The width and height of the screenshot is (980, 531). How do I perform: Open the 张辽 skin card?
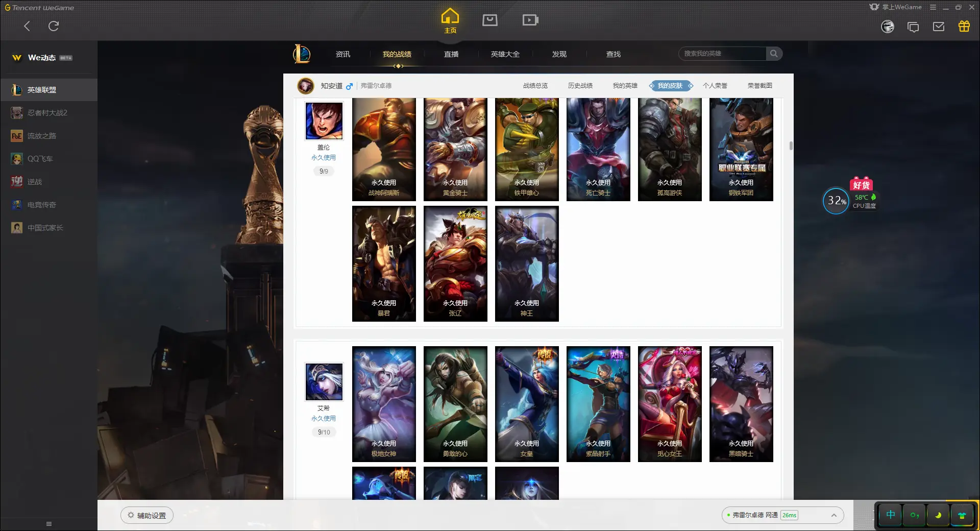pos(455,263)
